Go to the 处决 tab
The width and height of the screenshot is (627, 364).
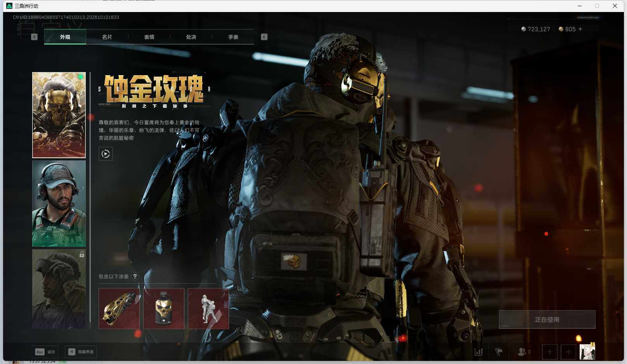[191, 37]
